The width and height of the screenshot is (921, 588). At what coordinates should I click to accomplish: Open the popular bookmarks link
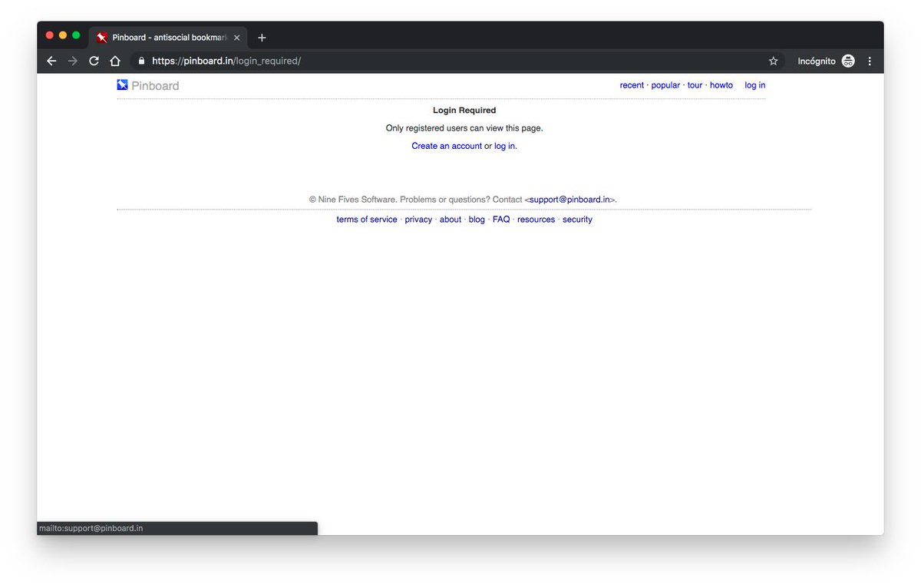click(665, 85)
